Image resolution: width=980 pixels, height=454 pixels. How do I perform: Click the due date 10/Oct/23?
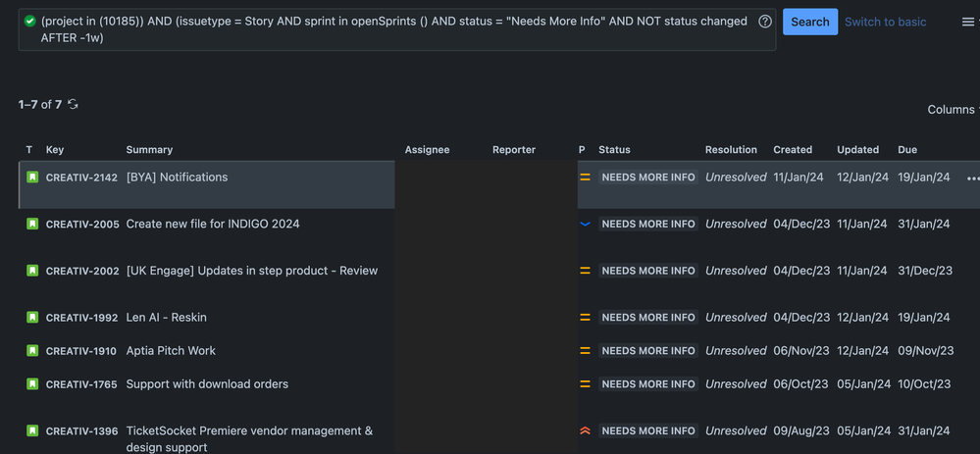click(x=924, y=384)
